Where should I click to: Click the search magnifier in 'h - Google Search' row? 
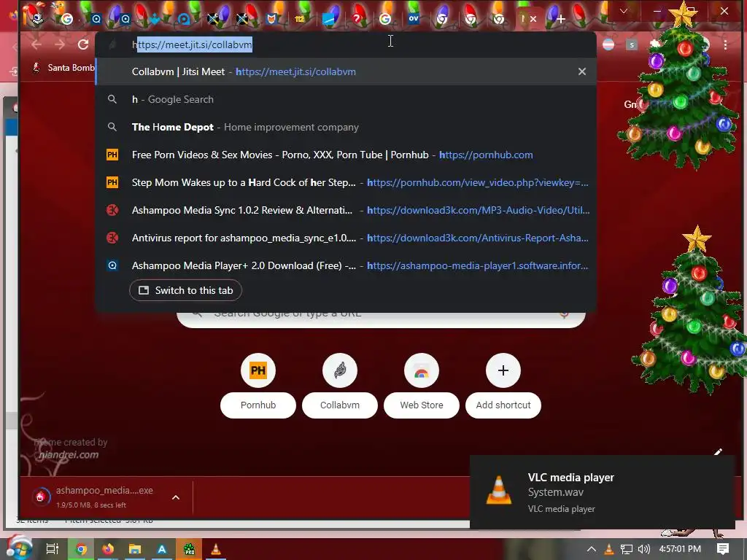point(112,99)
